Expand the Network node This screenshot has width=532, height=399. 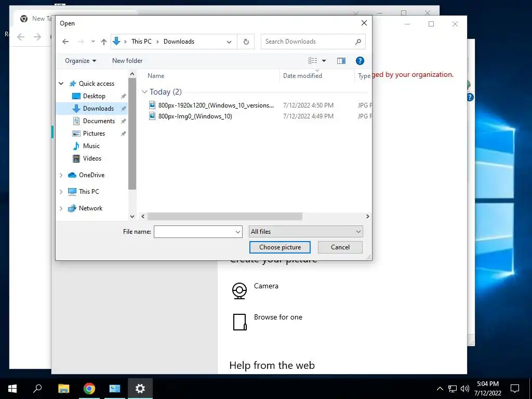click(61, 208)
